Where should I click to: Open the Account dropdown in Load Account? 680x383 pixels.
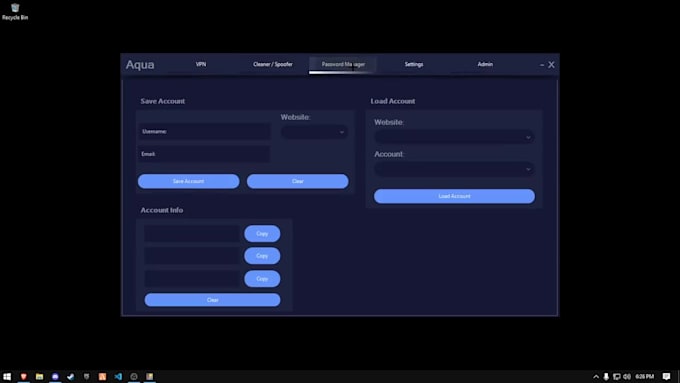[x=454, y=169]
